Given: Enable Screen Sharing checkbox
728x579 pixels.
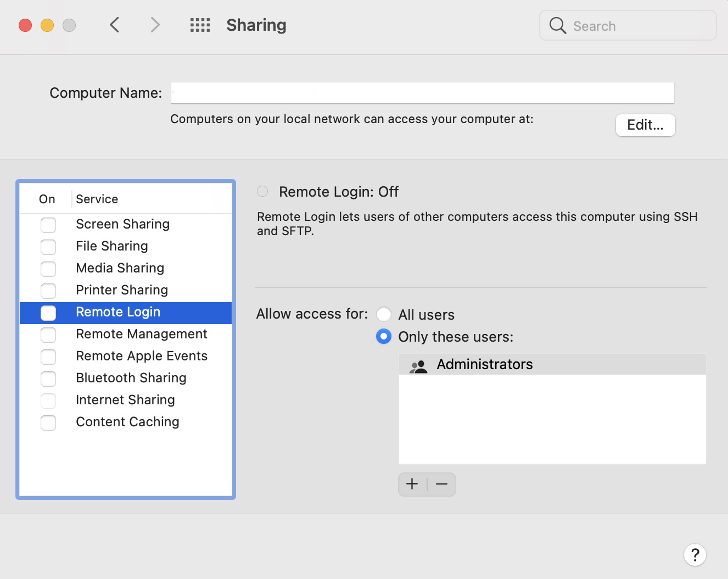Looking at the screenshot, I should (48, 225).
